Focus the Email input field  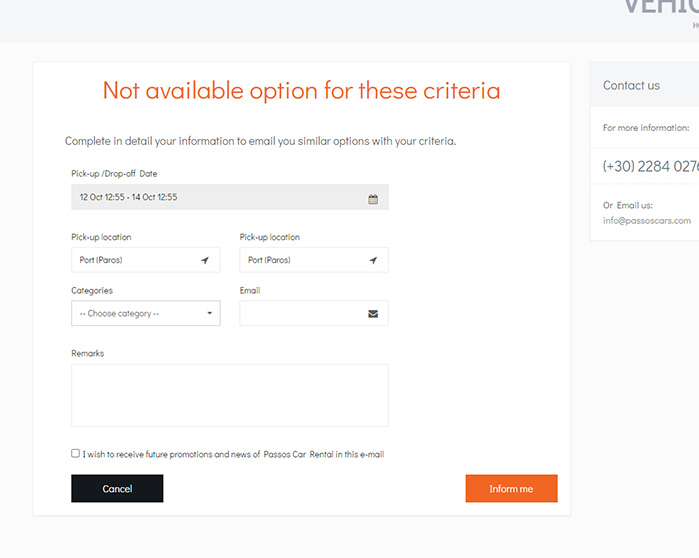302,314
